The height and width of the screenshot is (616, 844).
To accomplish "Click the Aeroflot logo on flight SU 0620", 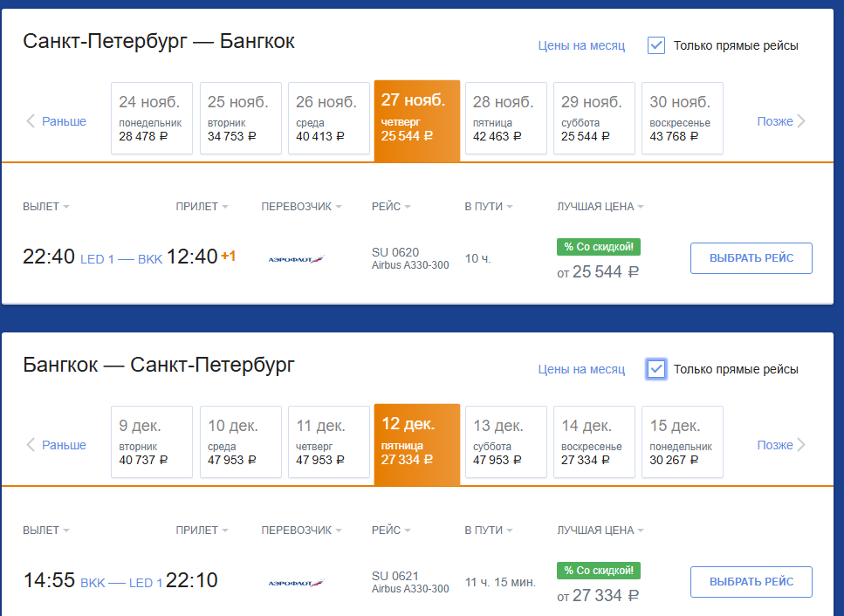I will pyautogui.click(x=296, y=259).
